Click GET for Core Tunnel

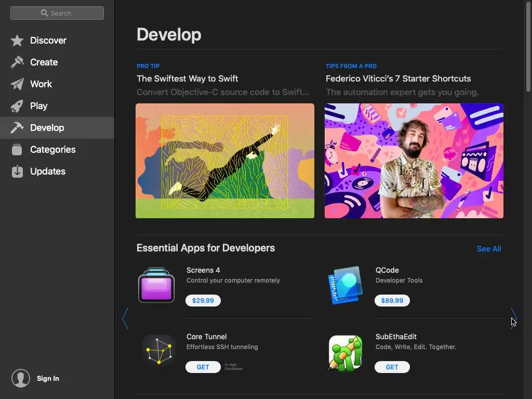click(203, 367)
